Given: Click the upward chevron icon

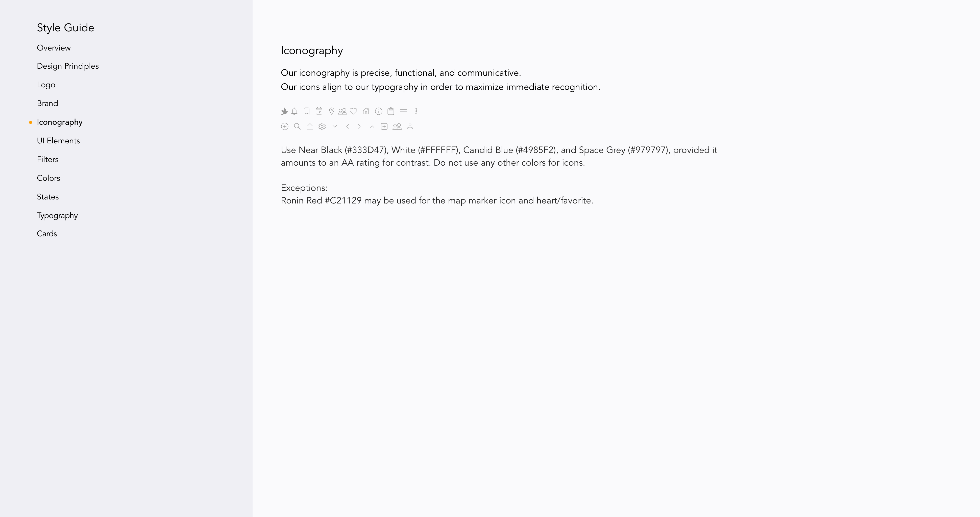Looking at the screenshot, I should [x=371, y=126].
